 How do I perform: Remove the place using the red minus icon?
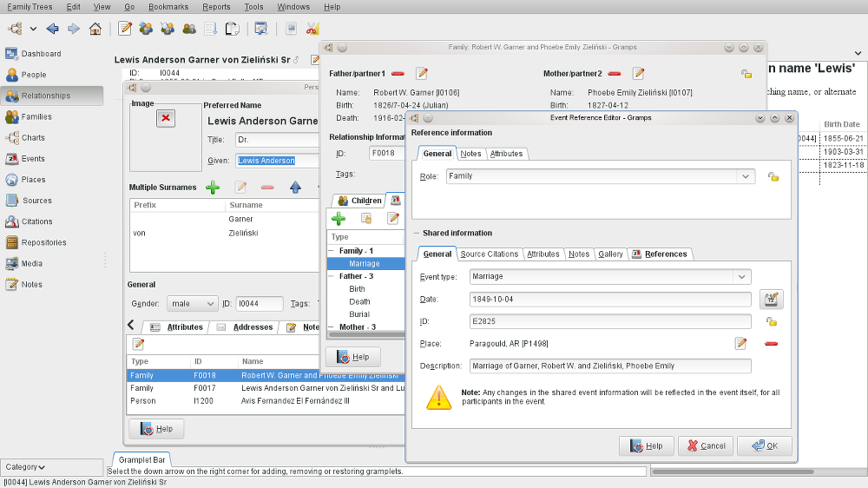(771, 344)
